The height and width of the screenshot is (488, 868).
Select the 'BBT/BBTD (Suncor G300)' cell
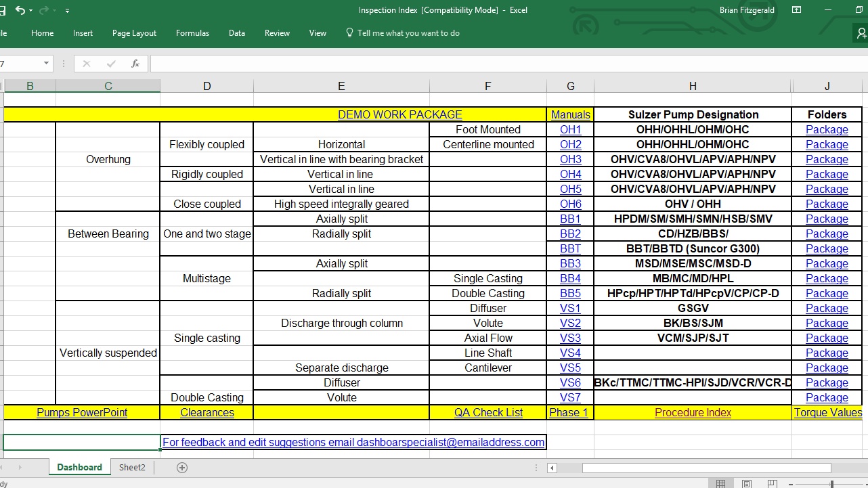(x=693, y=249)
